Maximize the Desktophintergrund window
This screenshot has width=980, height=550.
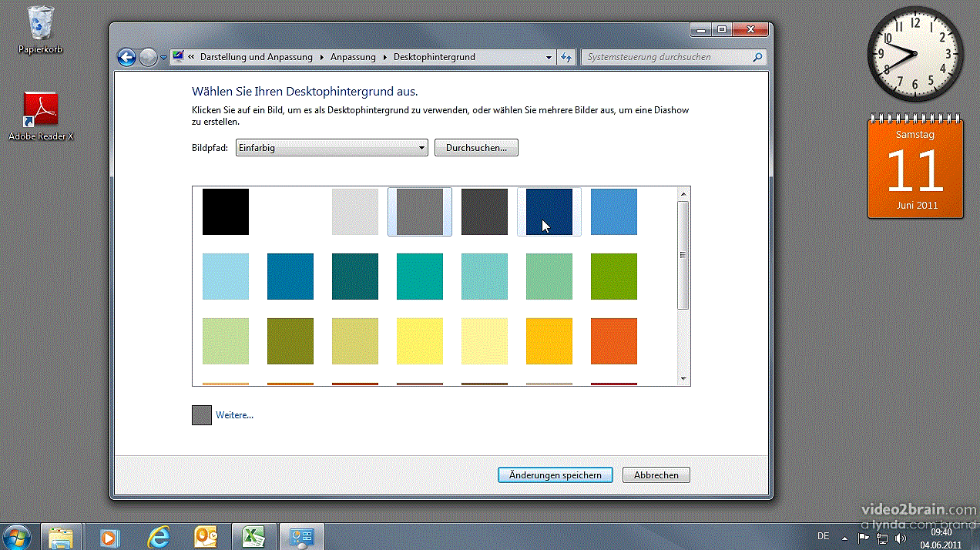721,30
